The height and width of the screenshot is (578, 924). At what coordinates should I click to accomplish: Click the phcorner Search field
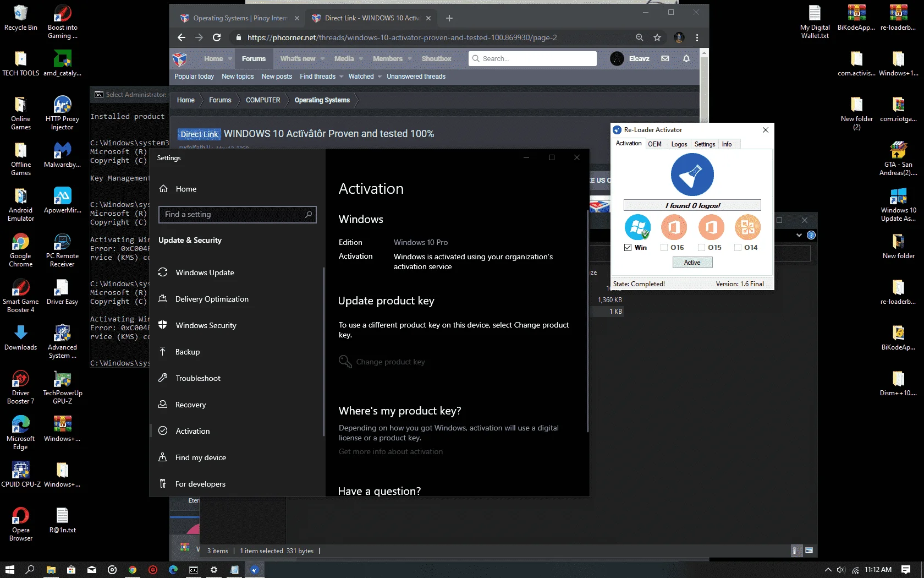(532, 58)
